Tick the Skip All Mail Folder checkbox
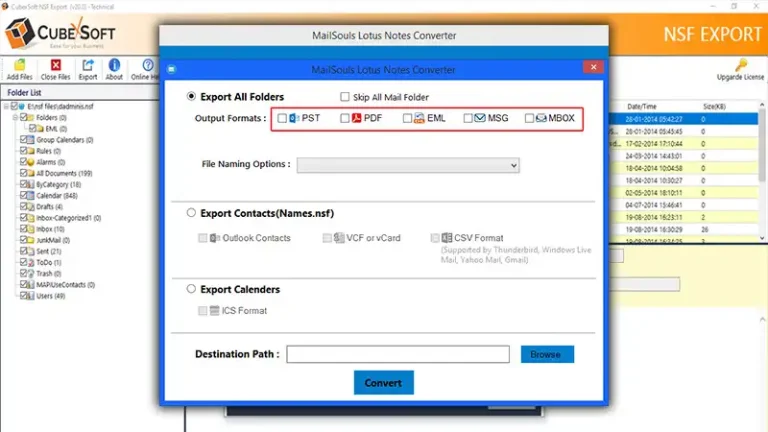This screenshot has height=432, width=768. pos(345,98)
